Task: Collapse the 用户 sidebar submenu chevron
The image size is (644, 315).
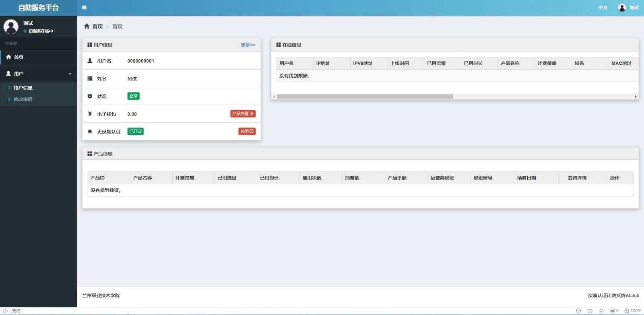Action: point(70,74)
